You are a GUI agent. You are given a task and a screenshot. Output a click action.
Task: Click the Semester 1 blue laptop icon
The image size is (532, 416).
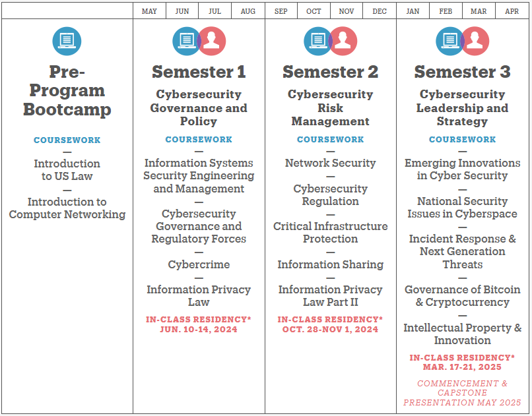[x=185, y=41]
